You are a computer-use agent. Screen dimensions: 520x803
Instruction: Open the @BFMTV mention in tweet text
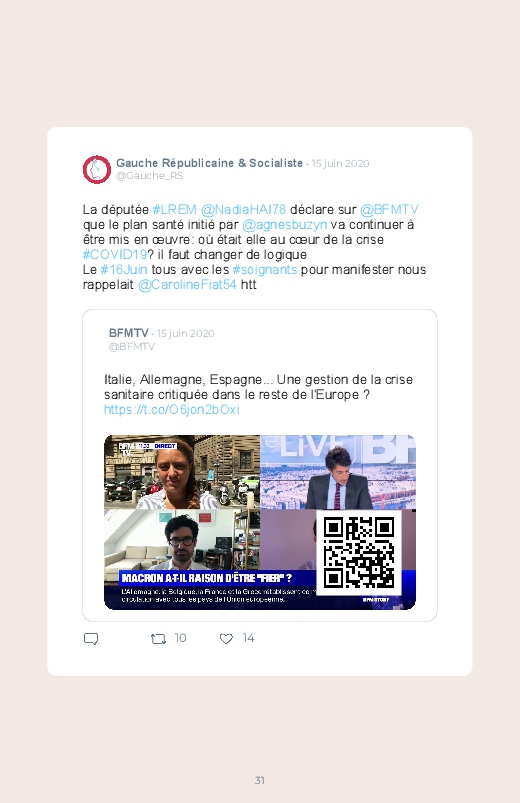pyautogui.click(x=389, y=209)
